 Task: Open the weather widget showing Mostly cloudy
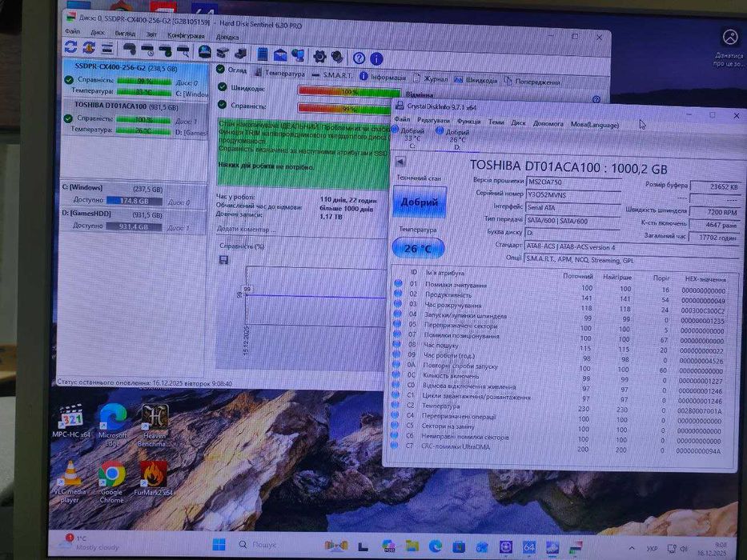click(91, 542)
